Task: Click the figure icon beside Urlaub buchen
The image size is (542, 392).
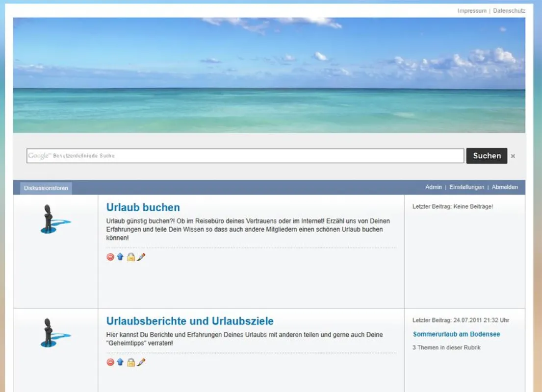Action: pyautogui.click(x=55, y=219)
